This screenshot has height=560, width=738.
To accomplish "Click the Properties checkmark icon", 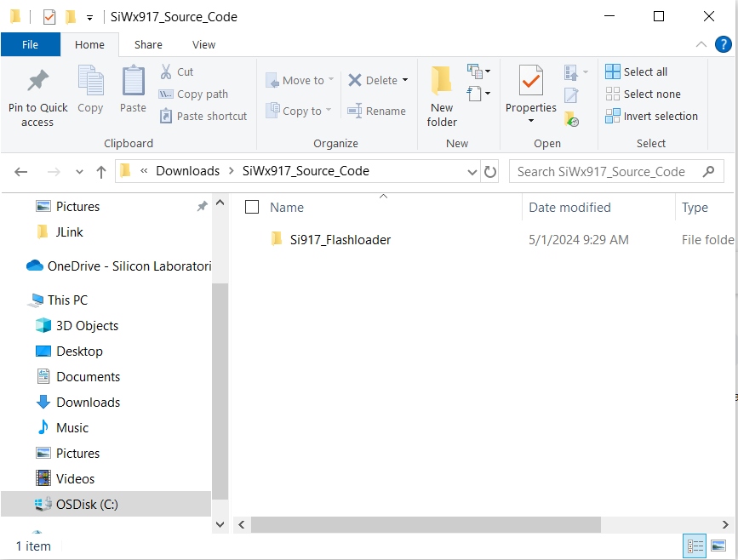I will [x=531, y=81].
